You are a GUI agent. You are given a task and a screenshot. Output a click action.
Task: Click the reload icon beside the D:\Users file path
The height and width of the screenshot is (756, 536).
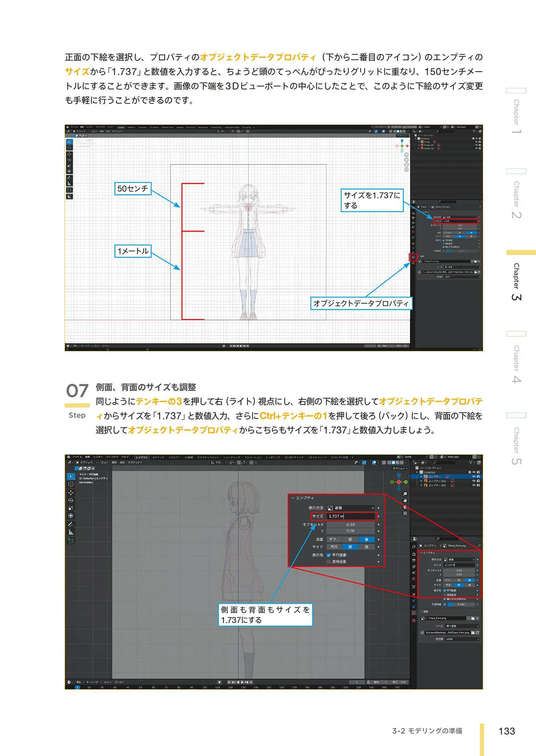pos(478,633)
